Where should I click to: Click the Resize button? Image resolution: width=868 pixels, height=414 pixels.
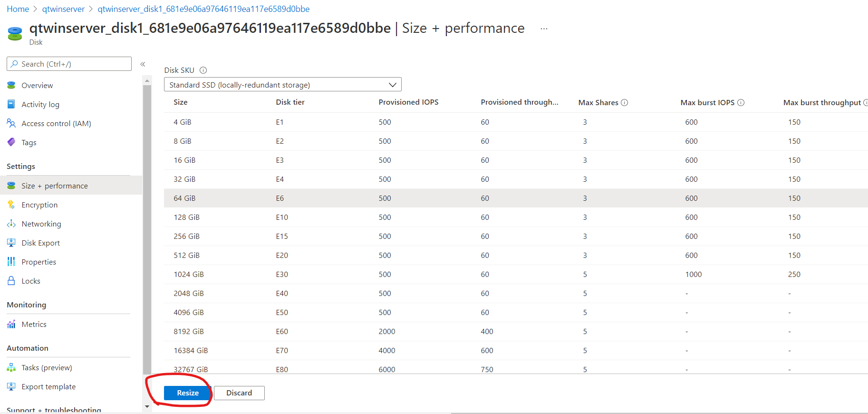187,393
